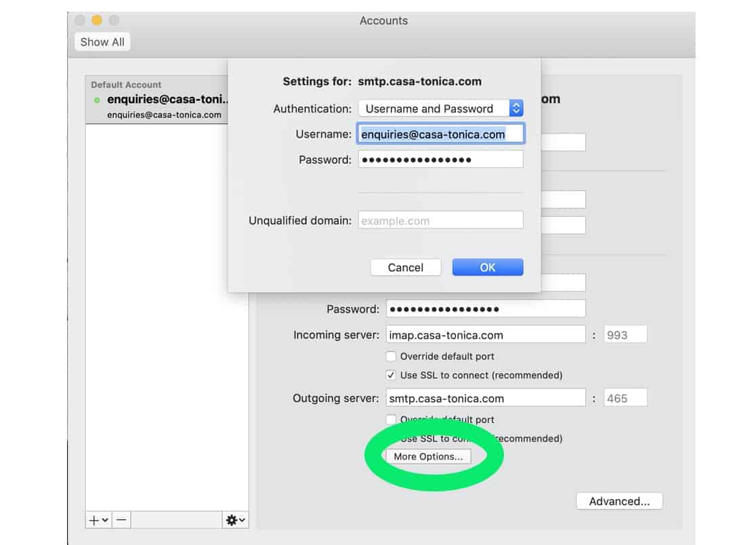
Task: Click the Unqualified domain field
Action: tap(440, 221)
